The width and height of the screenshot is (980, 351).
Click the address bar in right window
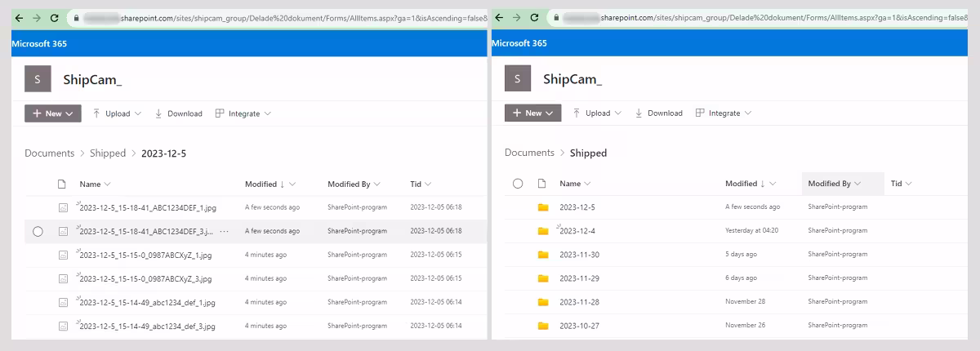759,17
